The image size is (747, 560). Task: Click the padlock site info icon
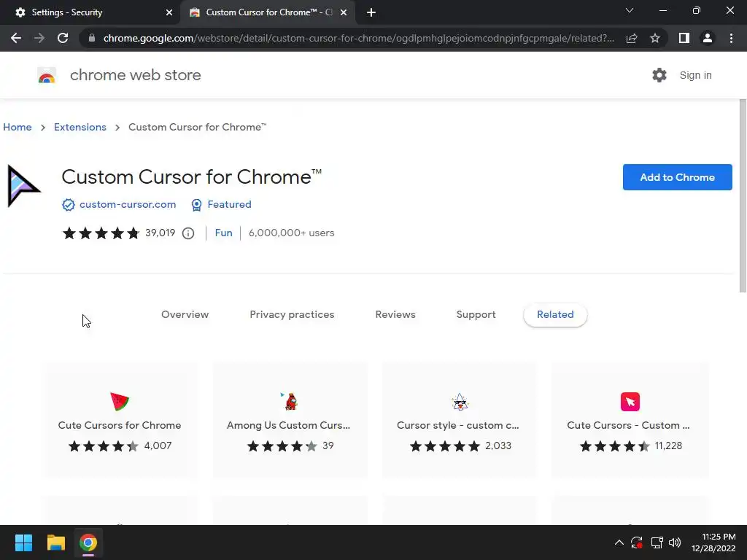click(x=92, y=38)
